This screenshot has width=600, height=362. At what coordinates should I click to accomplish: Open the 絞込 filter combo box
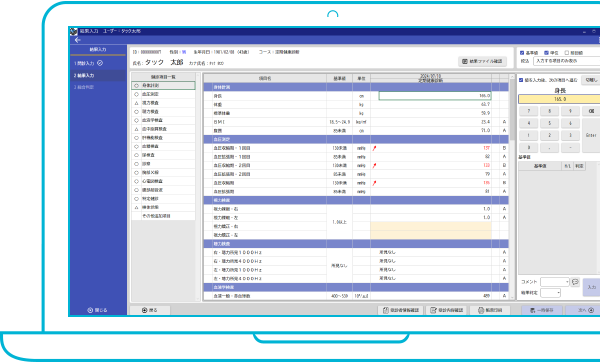point(567,61)
